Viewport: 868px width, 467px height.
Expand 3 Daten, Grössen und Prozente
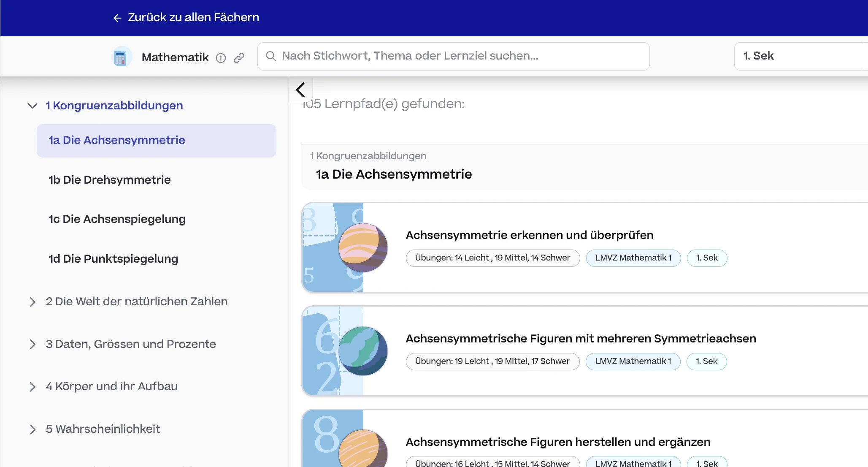pyautogui.click(x=32, y=344)
